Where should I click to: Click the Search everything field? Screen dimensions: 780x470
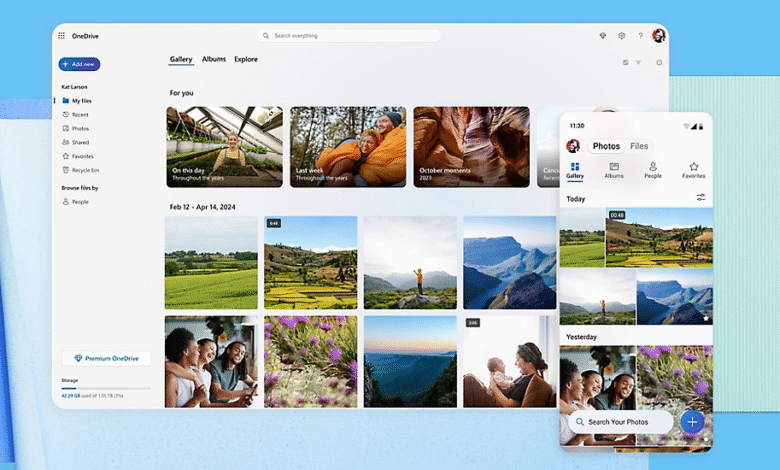click(348, 36)
